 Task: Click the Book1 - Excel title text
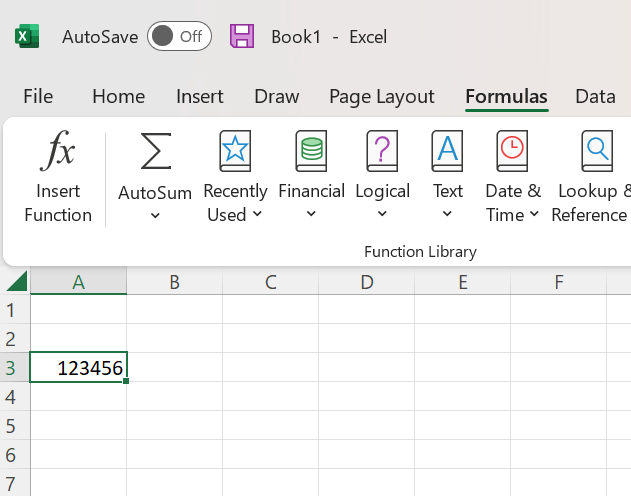coord(329,37)
